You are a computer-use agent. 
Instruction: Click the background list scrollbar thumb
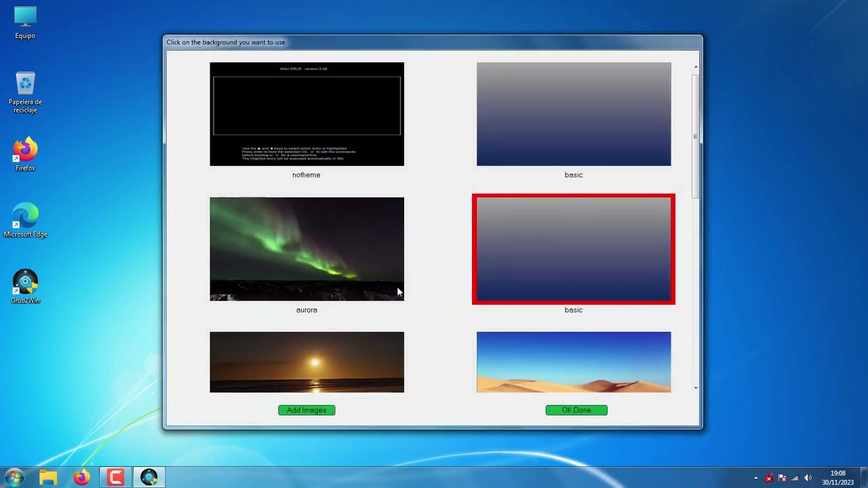point(695,136)
